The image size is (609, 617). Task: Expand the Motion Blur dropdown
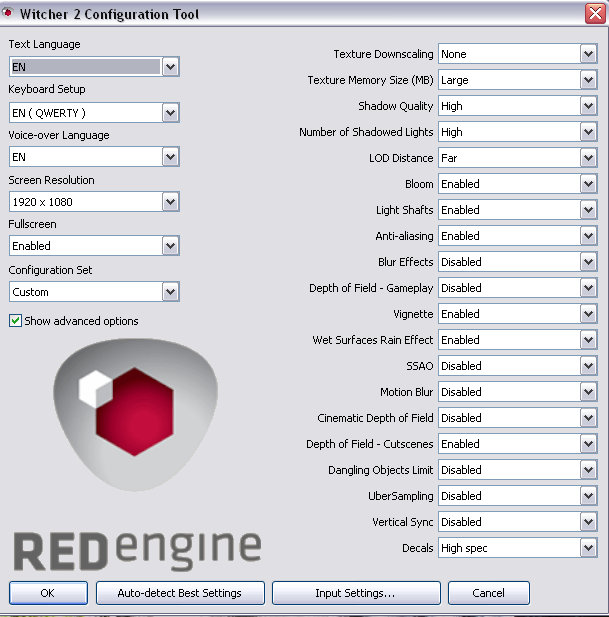tap(518, 392)
